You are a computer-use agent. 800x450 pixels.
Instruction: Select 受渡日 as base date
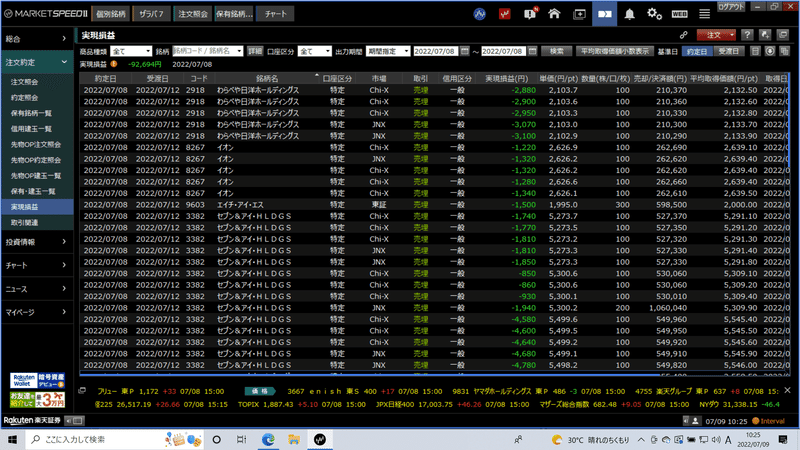[728, 51]
